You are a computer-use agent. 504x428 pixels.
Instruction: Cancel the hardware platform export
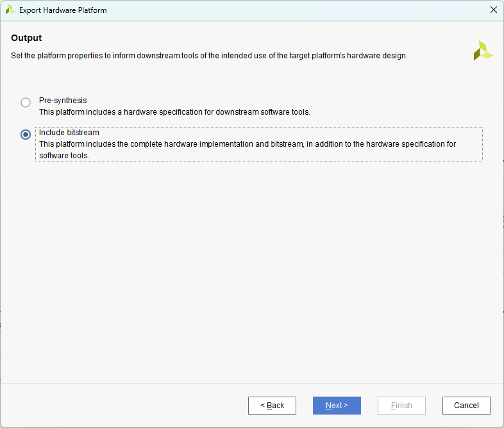[466, 406]
